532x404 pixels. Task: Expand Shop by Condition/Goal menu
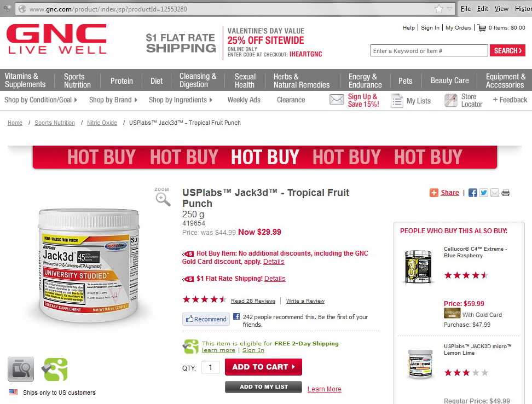[41, 100]
